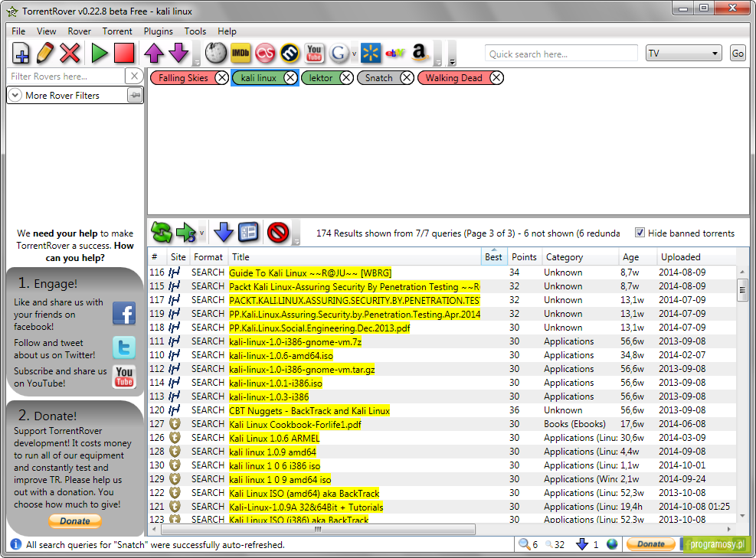Viewport: 756px width, 558px height.
Task: Open the Rover menu
Action: 79,31
